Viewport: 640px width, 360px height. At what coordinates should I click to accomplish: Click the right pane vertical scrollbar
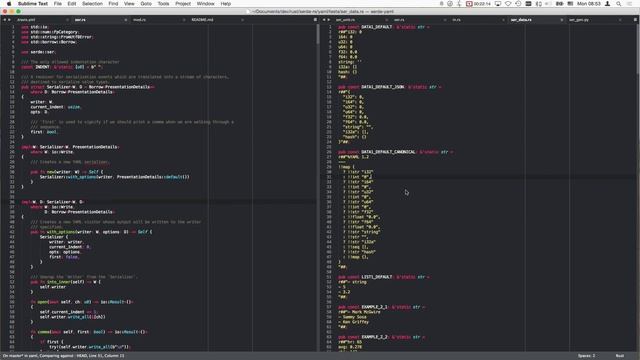[638, 49]
